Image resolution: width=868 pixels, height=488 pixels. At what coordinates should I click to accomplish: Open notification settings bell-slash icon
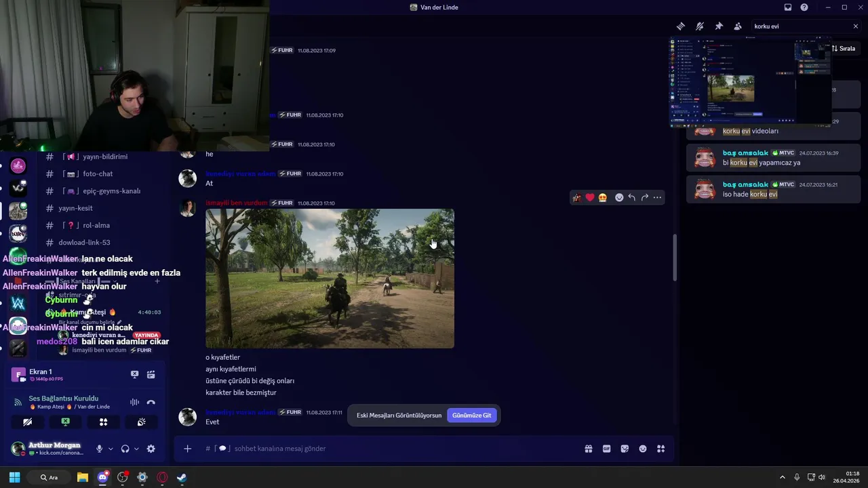point(700,26)
